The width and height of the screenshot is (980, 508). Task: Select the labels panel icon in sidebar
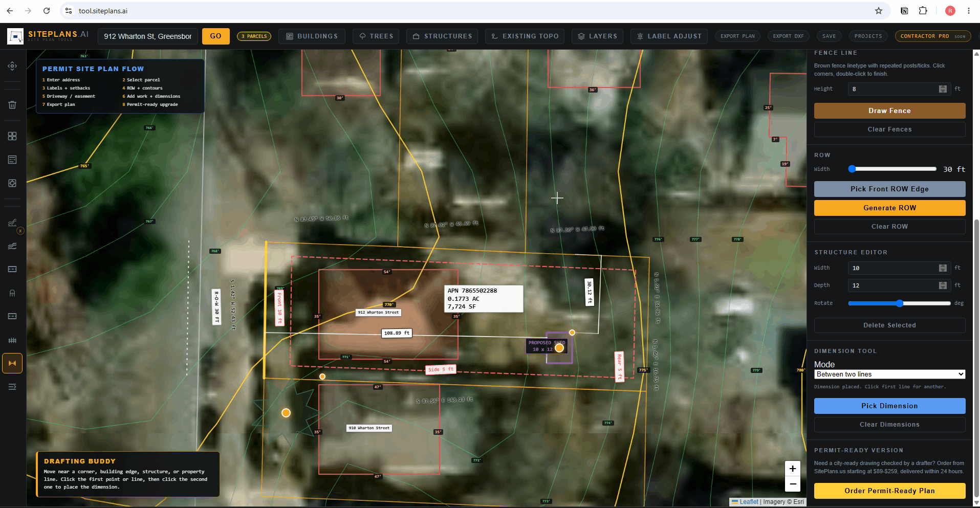12,160
